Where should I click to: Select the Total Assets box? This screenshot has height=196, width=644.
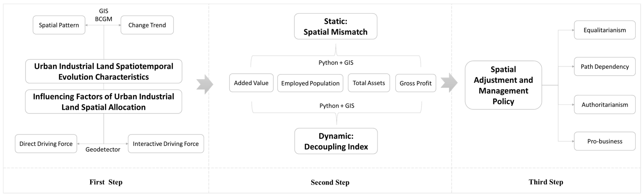coord(369,83)
